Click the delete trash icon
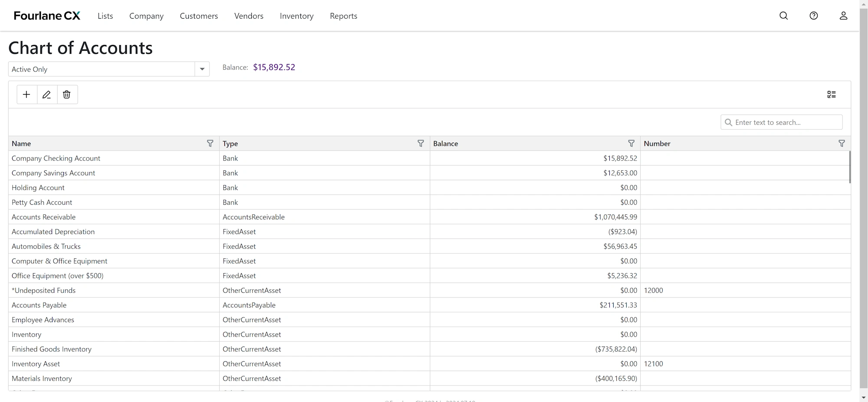The image size is (868, 402). click(67, 95)
